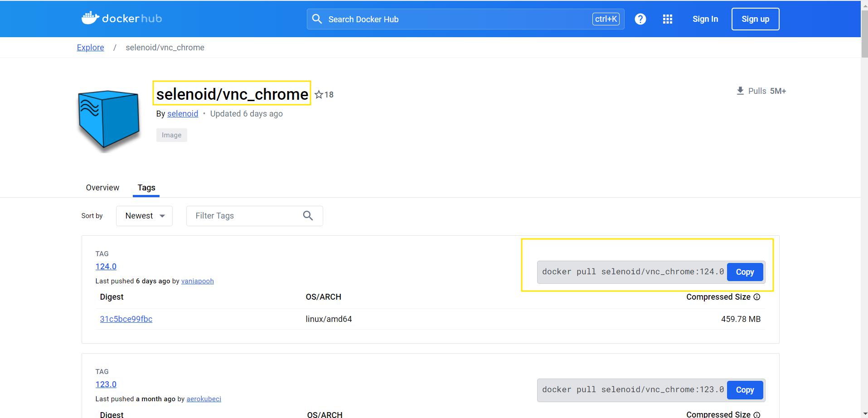The height and width of the screenshot is (418, 868).
Task: Open aerokubeci user profile link
Action: [x=204, y=399]
